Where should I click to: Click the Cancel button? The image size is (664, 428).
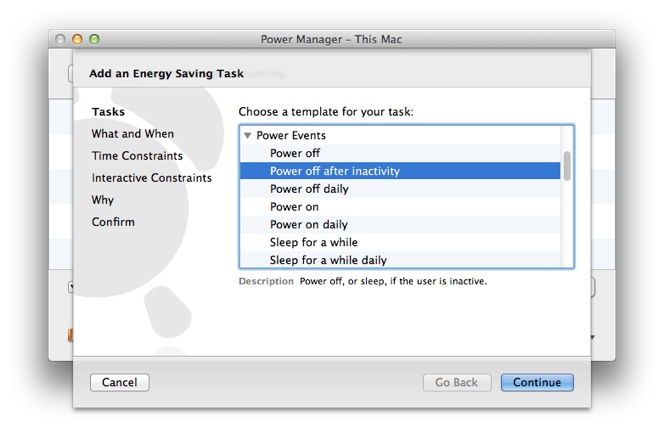pos(119,382)
